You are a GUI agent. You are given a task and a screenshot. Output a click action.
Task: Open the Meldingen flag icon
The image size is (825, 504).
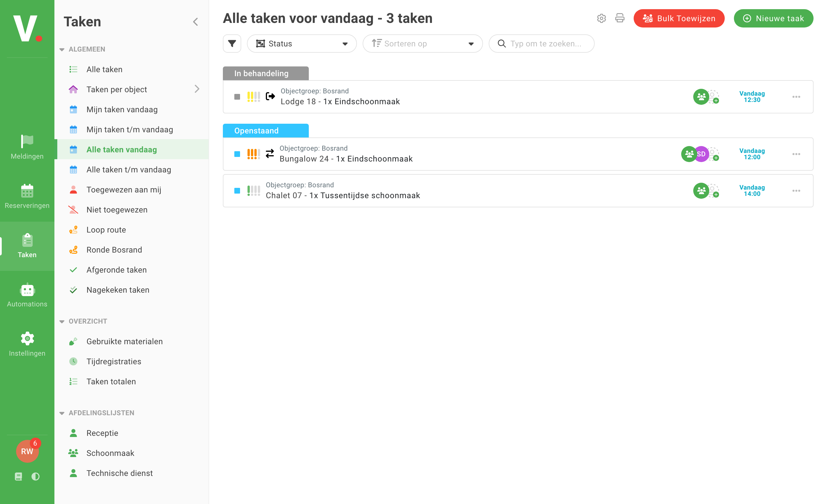click(27, 141)
